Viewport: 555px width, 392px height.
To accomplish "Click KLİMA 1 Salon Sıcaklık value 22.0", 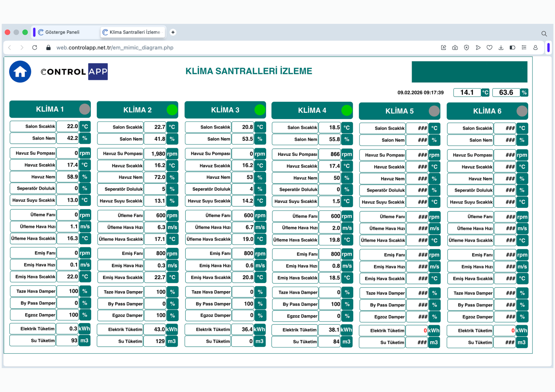I will [68, 126].
